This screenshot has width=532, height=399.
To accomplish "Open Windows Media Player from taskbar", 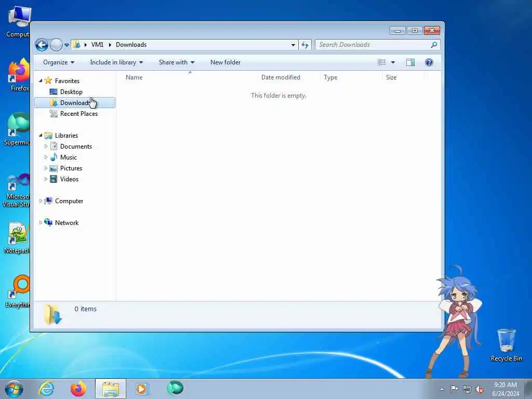I will (141, 389).
